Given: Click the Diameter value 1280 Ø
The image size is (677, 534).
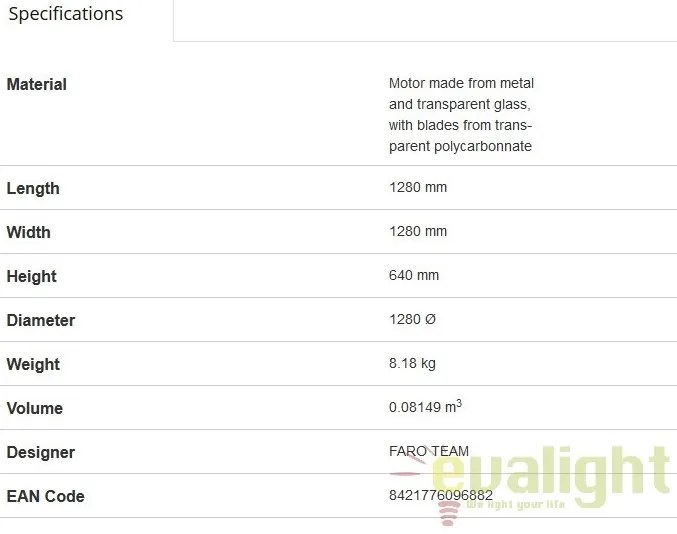Looking at the screenshot, I should coord(413,320).
